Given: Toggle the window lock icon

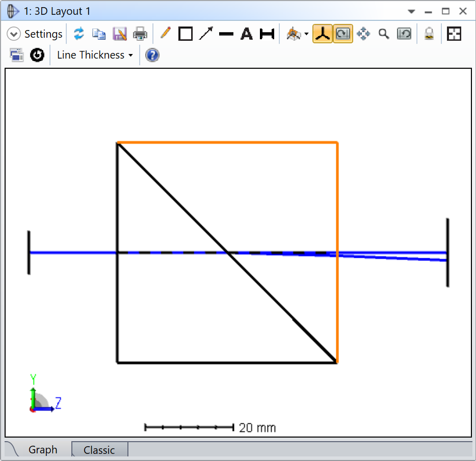Looking at the screenshot, I should click(429, 34).
